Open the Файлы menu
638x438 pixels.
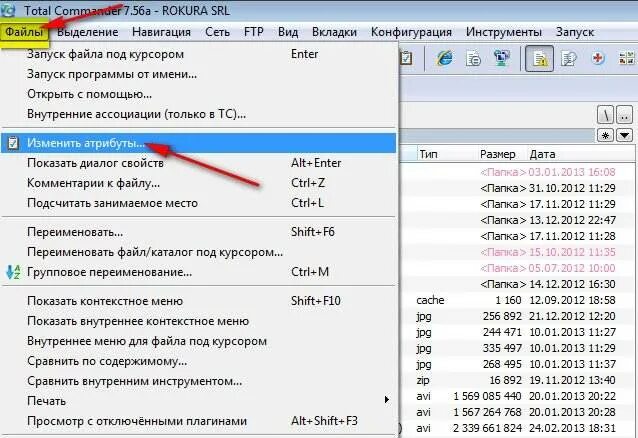pyautogui.click(x=24, y=32)
